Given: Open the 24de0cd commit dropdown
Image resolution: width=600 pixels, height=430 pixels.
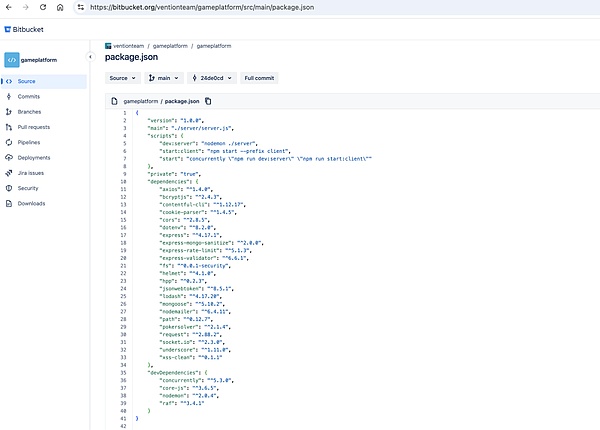Looking at the screenshot, I should [213, 77].
